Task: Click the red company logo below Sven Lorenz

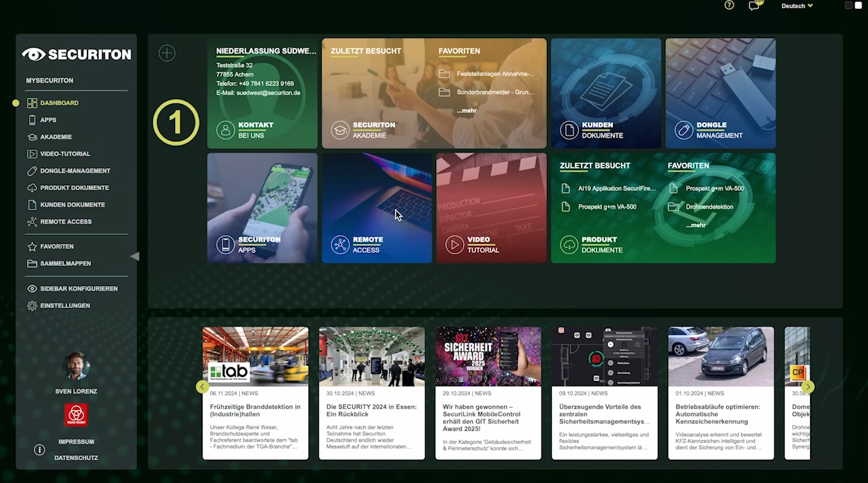Action: pos(76,415)
